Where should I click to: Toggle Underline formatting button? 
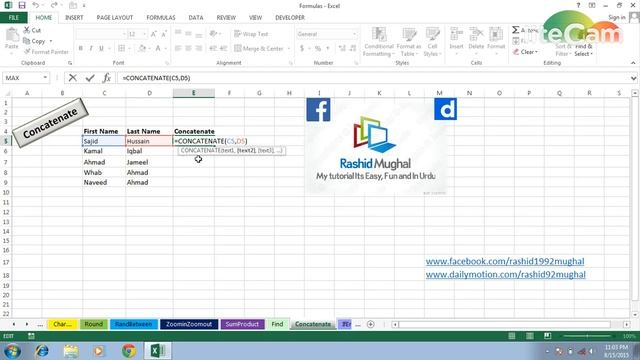coord(101,48)
